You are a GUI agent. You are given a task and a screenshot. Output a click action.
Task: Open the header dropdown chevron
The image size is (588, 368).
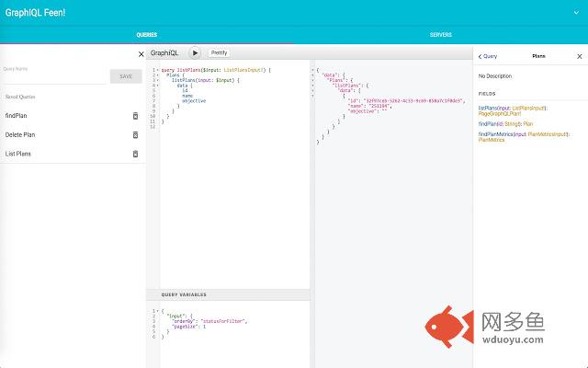click(x=576, y=12)
